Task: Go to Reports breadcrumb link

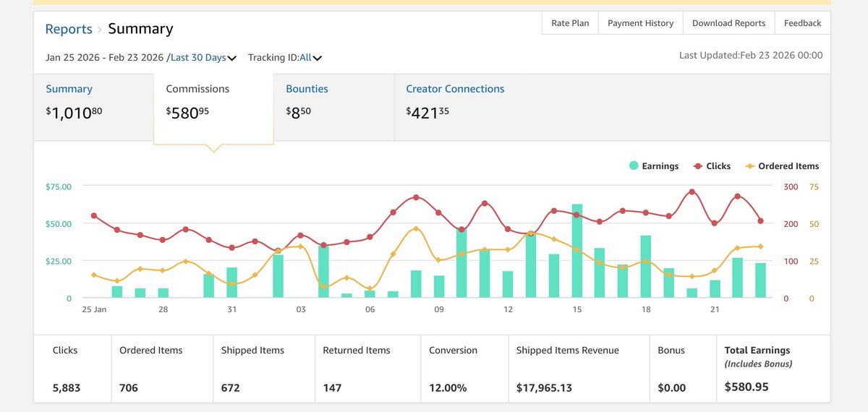Action: tap(69, 29)
